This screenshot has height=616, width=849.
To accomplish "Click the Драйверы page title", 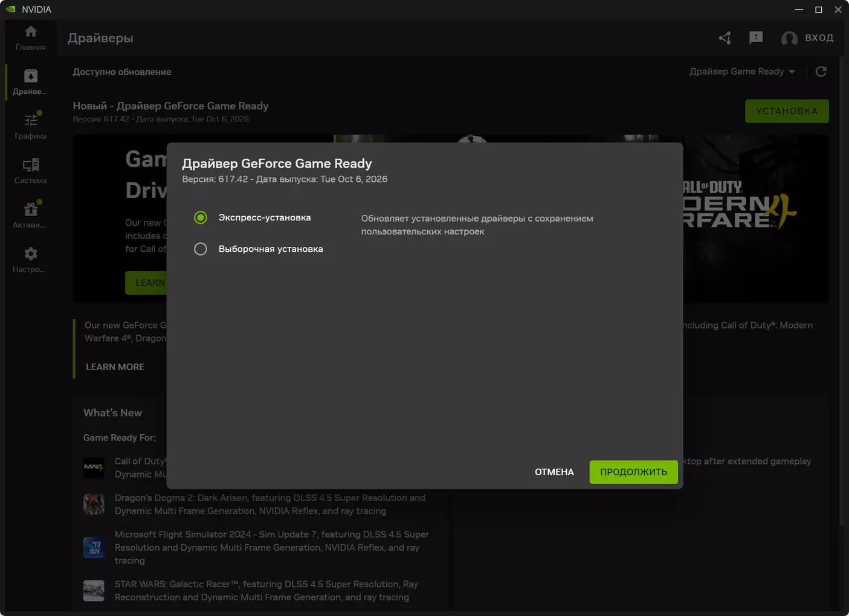I will click(x=100, y=38).
